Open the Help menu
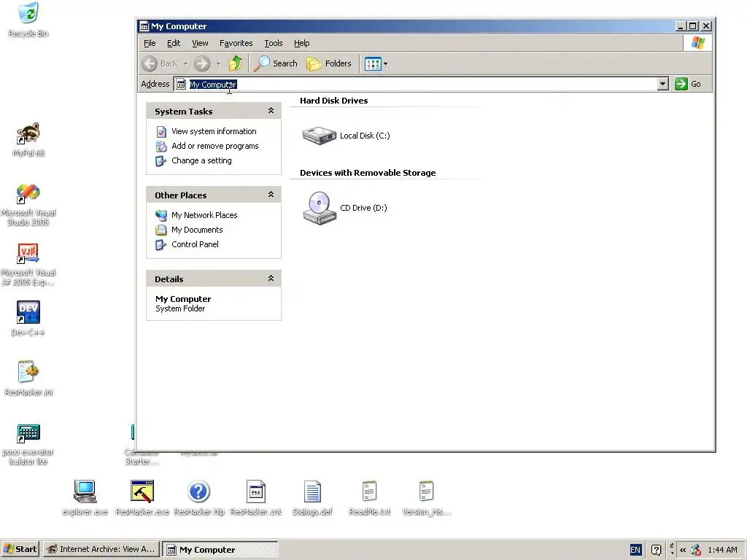This screenshot has width=747, height=560. (x=301, y=43)
